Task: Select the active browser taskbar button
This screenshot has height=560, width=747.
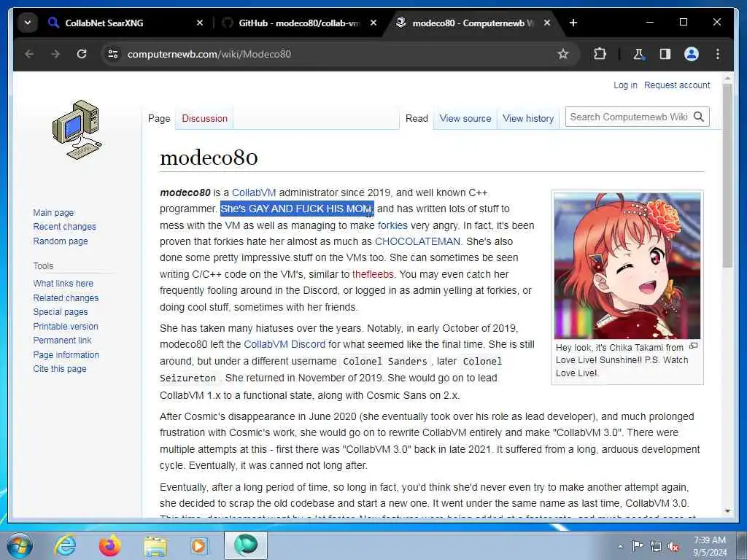Action: (246, 545)
